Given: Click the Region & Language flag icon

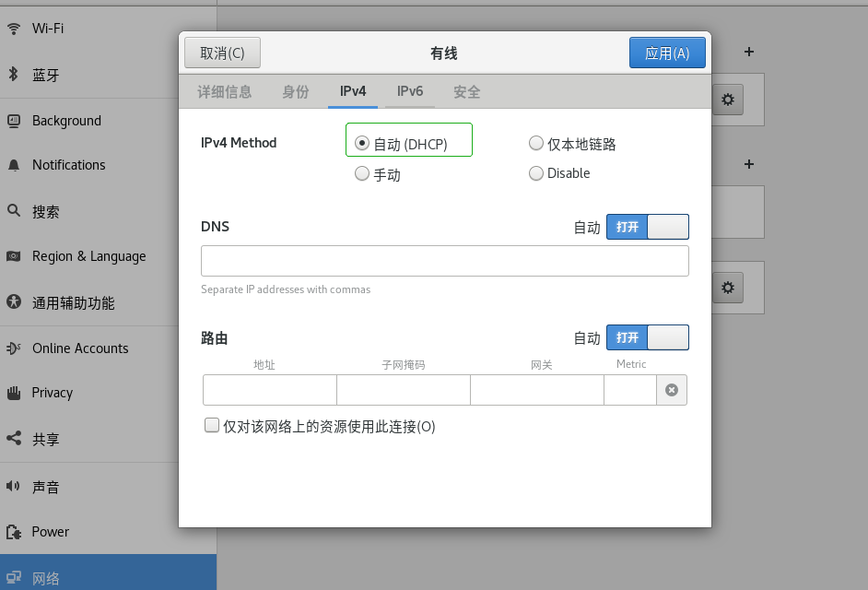Looking at the screenshot, I should (x=14, y=256).
